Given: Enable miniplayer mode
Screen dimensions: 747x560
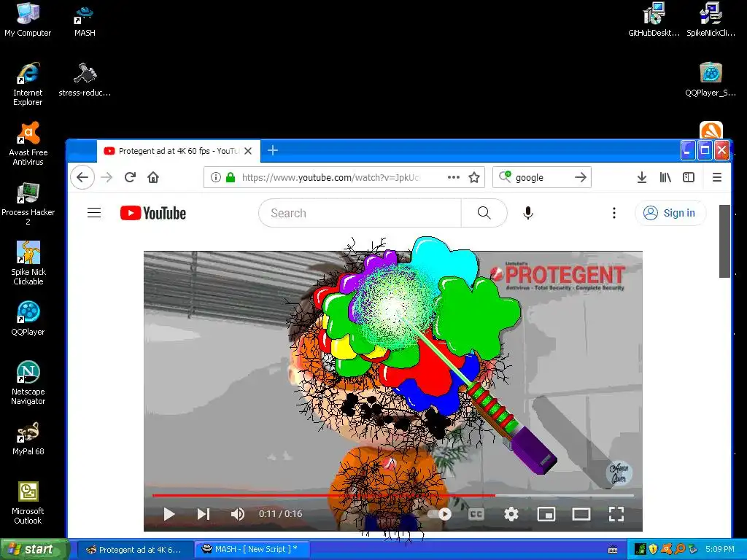Looking at the screenshot, I should pyautogui.click(x=546, y=514).
